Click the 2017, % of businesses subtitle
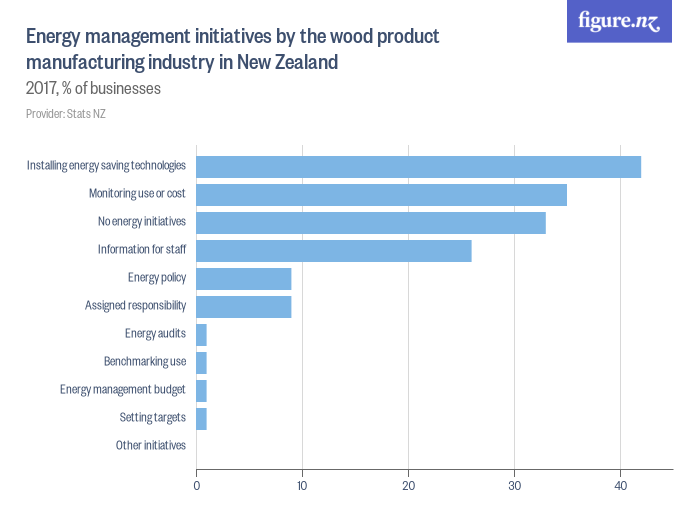The width and height of the screenshot is (700, 525). 93,89
